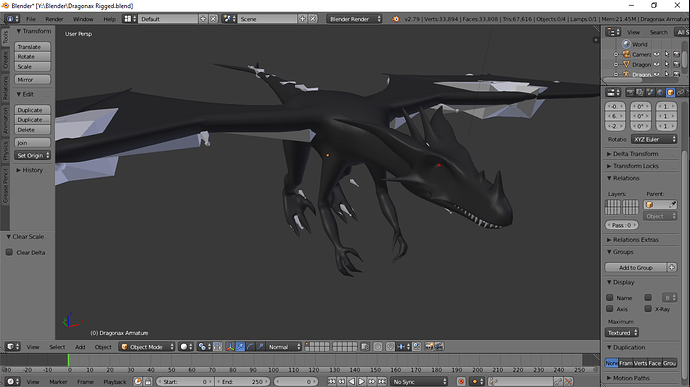Select None duplication option
This screenshot has width=690, height=387.
pyautogui.click(x=611, y=363)
